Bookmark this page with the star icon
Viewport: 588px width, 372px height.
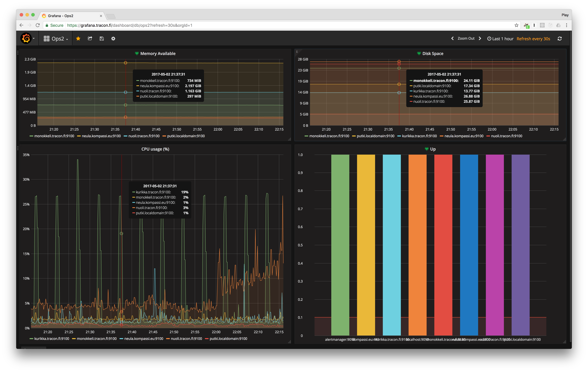[516, 25]
